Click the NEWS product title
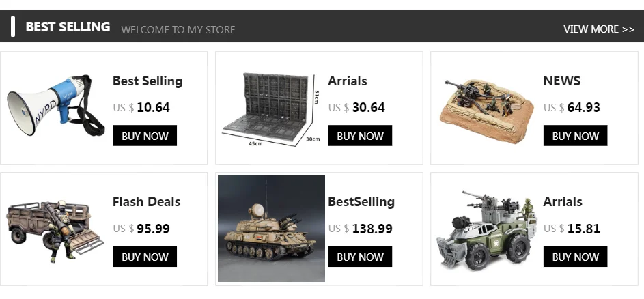This screenshot has width=644, height=299. [561, 81]
